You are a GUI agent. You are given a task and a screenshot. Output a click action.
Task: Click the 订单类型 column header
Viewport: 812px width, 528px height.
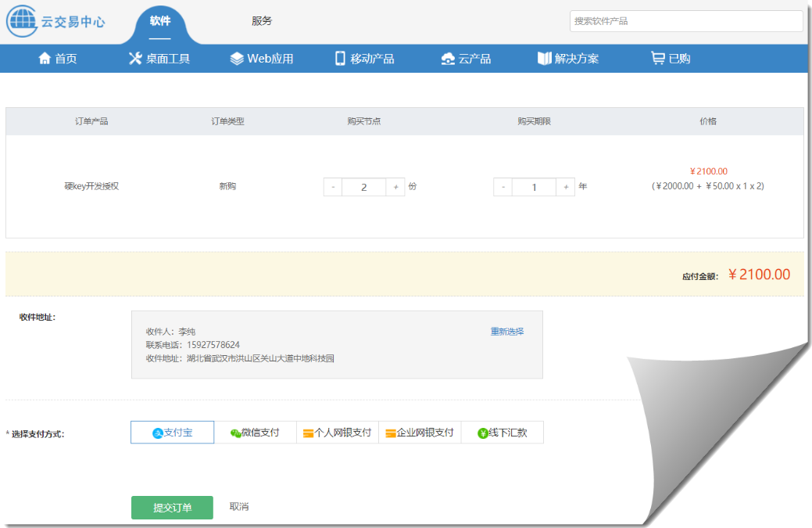[x=227, y=121]
